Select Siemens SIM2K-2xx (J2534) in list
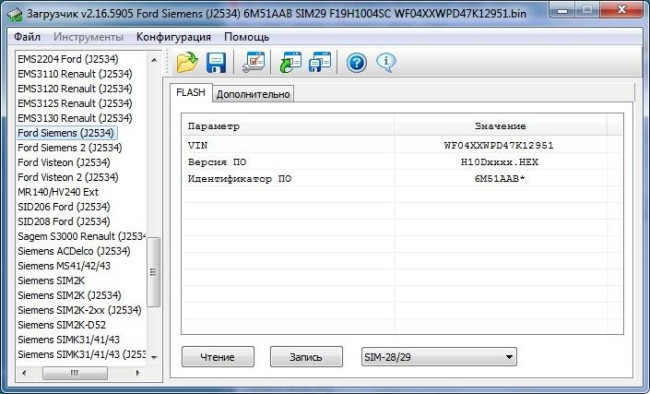This screenshot has height=394, width=650. tap(80, 310)
